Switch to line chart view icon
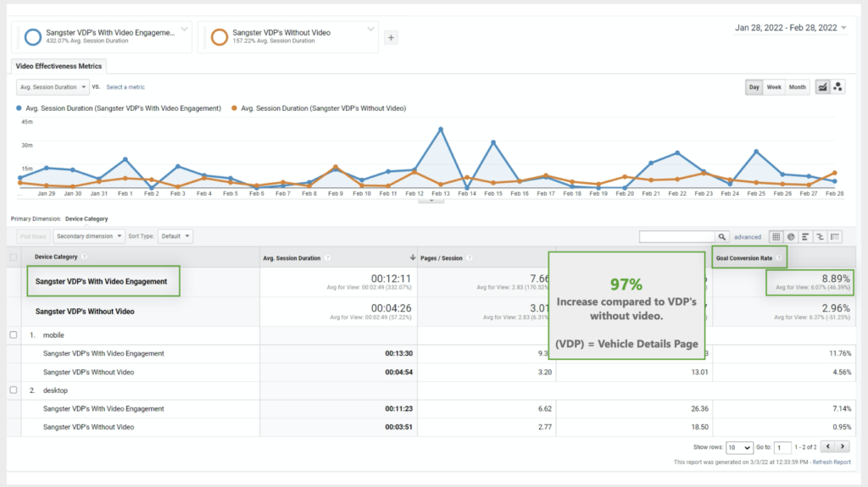 [x=822, y=87]
